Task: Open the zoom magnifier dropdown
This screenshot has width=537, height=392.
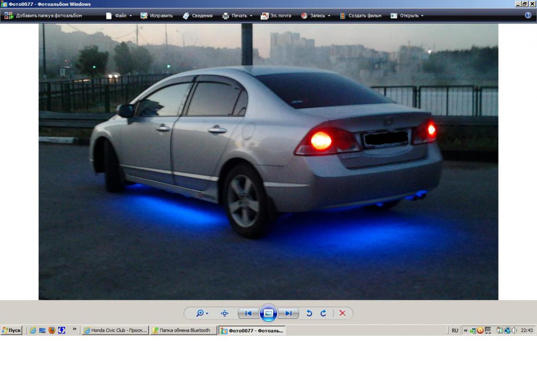Action: (202, 314)
